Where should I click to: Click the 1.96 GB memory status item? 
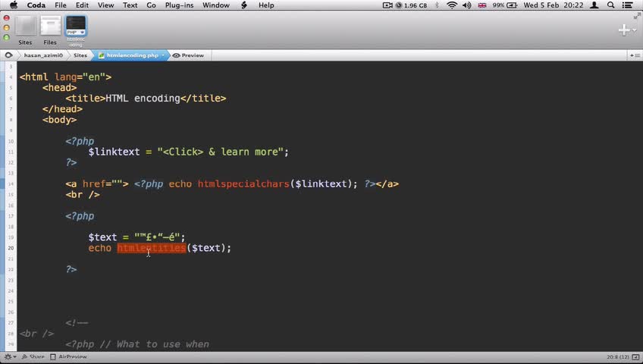pos(411,5)
